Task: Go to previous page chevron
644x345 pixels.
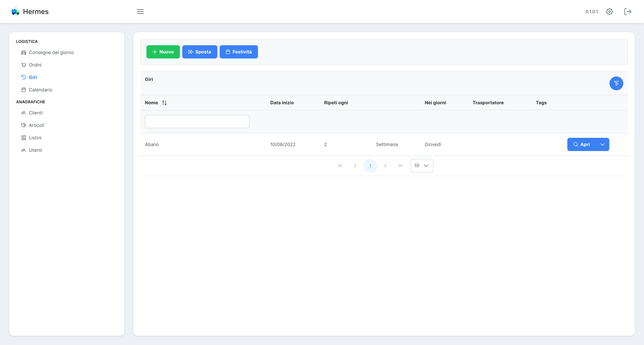Action: pos(355,166)
